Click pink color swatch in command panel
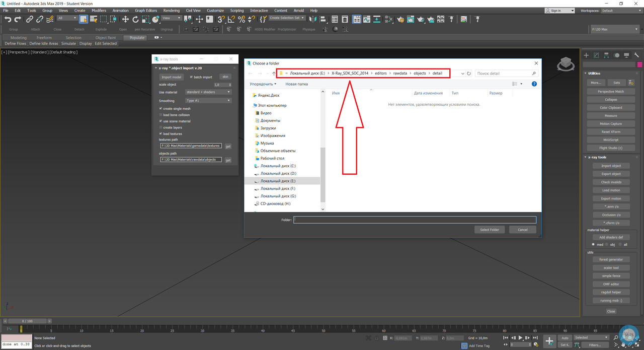 639,64
